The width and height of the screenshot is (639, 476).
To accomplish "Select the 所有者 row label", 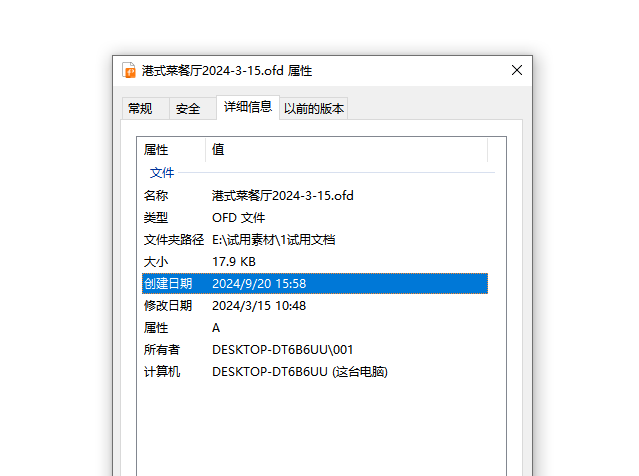I will (x=162, y=350).
